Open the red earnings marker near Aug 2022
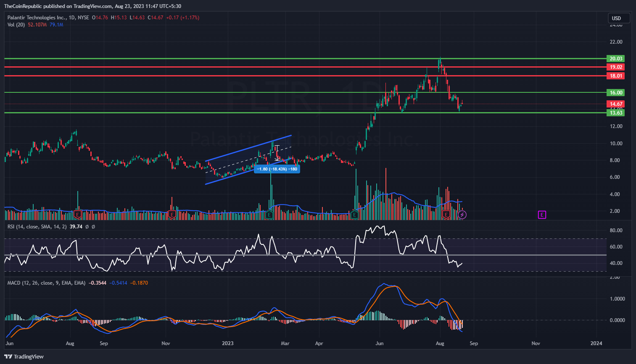Screen dimensions: 636x364 tap(77, 215)
